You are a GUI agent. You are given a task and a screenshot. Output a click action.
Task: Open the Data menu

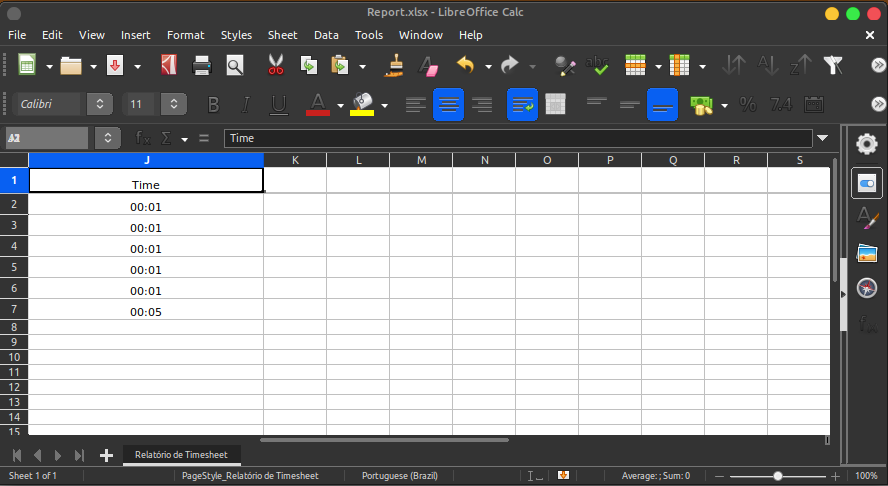click(x=326, y=35)
